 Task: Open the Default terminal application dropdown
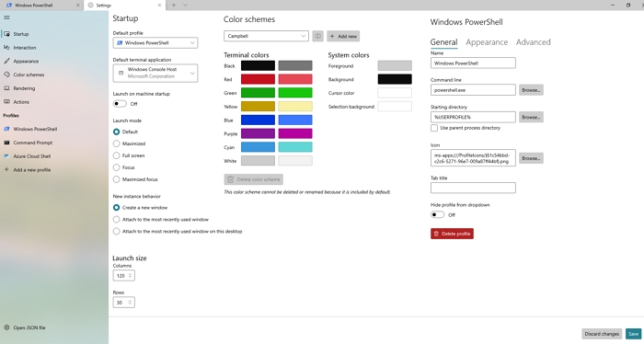point(155,73)
